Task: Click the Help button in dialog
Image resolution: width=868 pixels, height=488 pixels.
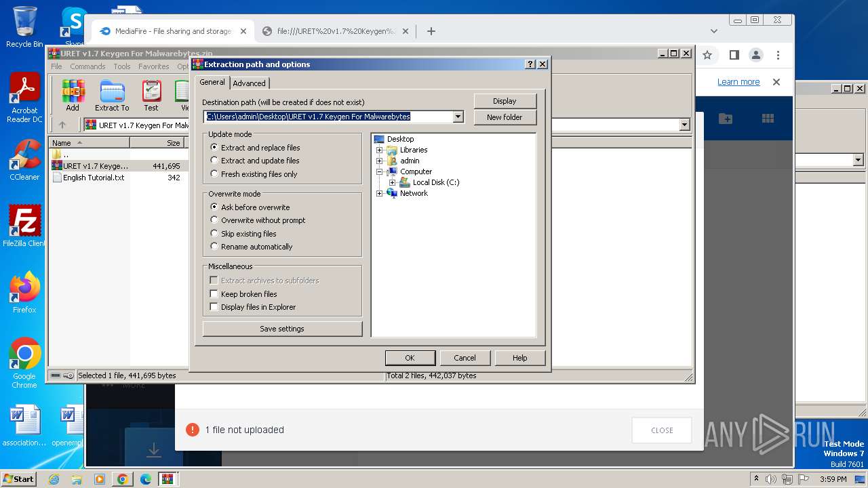Action: pyautogui.click(x=520, y=358)
